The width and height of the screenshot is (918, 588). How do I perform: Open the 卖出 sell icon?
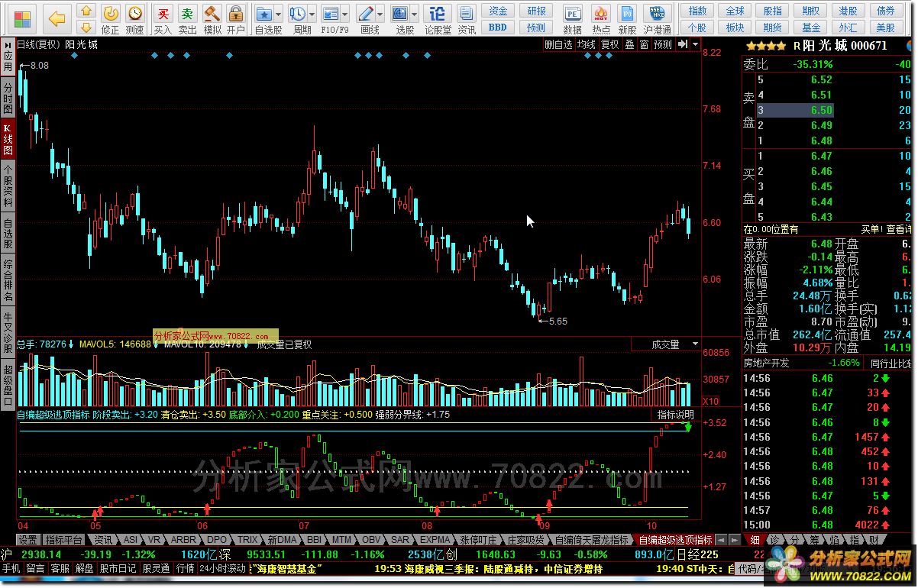187,19
